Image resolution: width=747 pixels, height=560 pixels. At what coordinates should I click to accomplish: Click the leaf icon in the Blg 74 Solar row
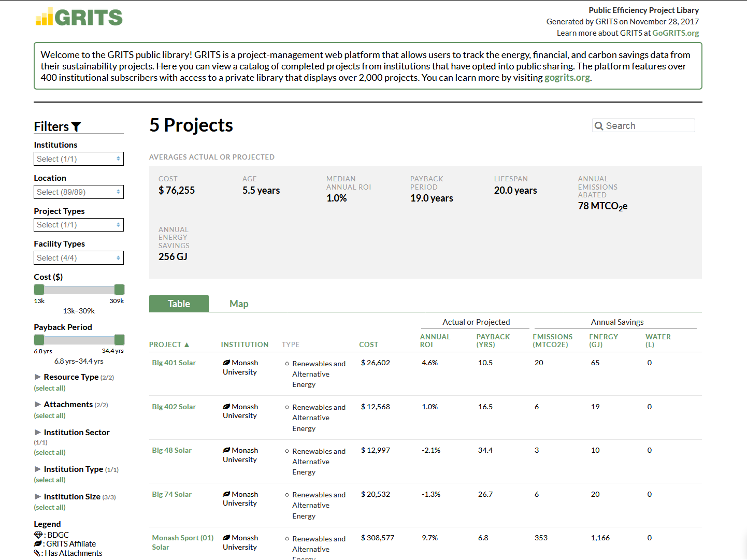point(226,494)
